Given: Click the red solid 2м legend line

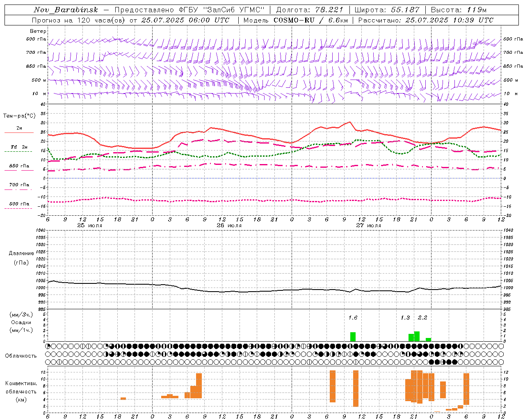Looking at the screenshot, I should tap(19, 133).
